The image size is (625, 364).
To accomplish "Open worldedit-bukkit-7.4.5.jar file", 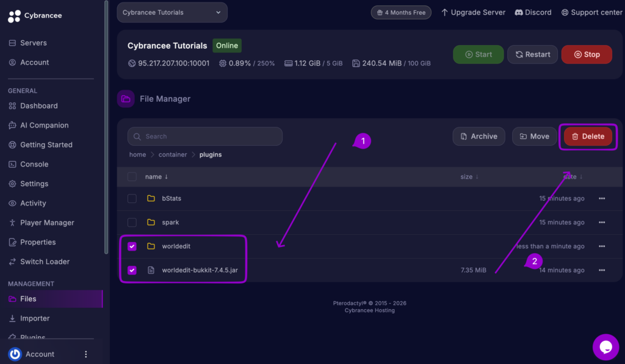I will pyautogui.click(x=200, y=270).
